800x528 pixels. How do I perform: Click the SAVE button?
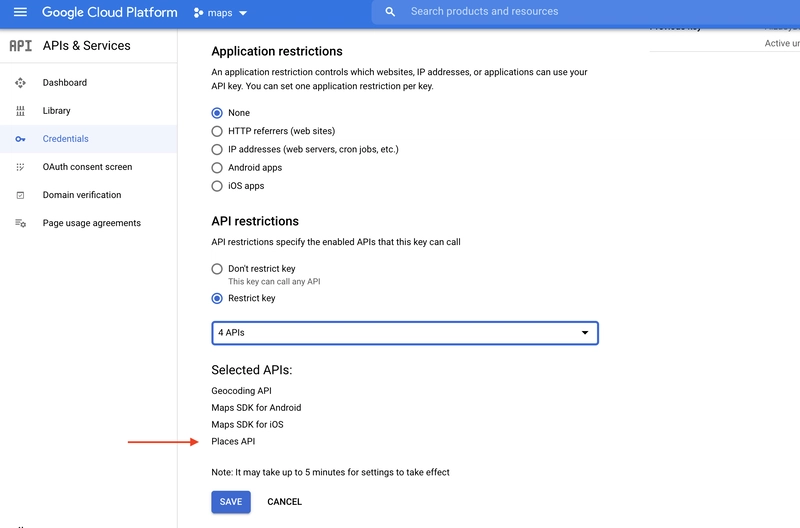point(231,502)
